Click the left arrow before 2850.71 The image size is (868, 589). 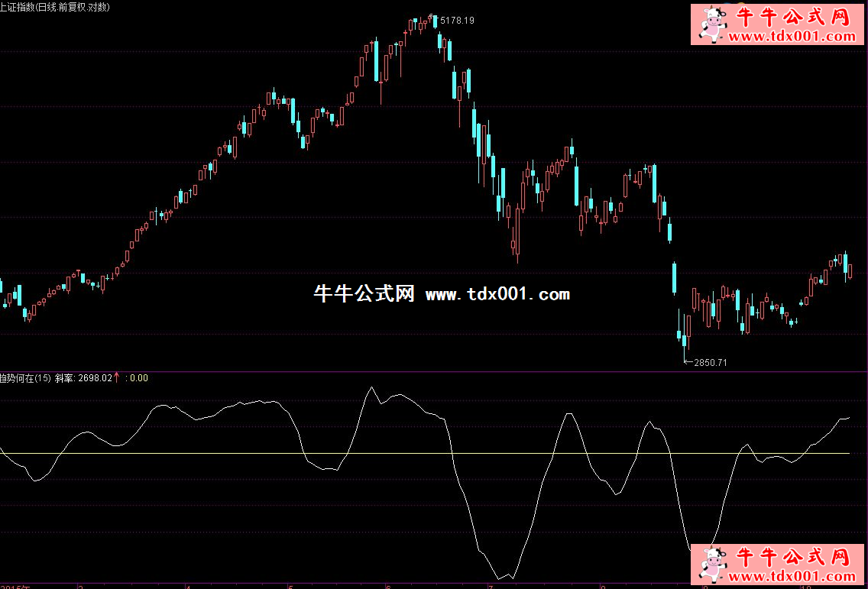tap(687, 362)
